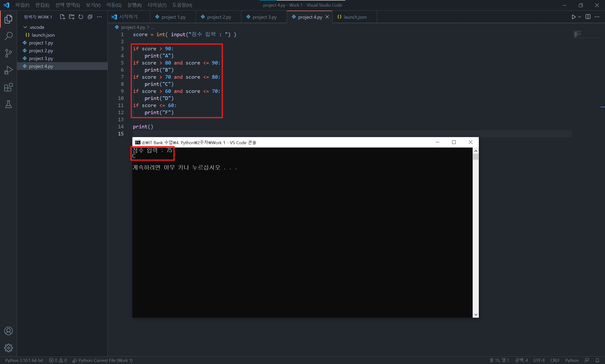The width and height of the screenshot is (605, 364).
Task: Open explorer Views and More Actions menu
Action: pos(99,17)
